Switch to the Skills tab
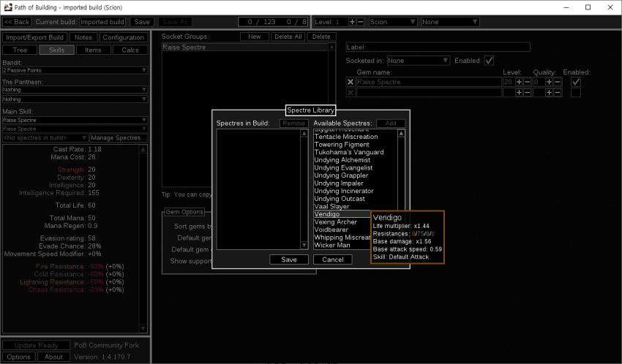622x364 pixels. (56, 50)
